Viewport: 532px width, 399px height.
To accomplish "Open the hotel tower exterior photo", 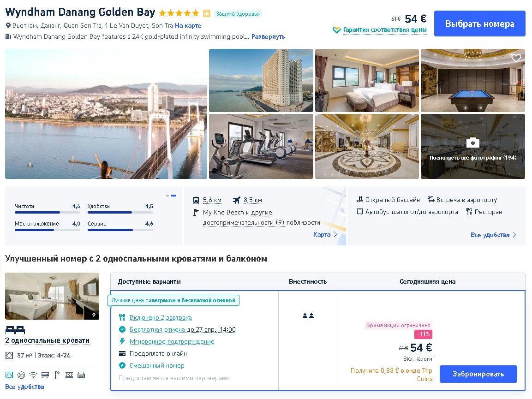I will coord(261,80).
